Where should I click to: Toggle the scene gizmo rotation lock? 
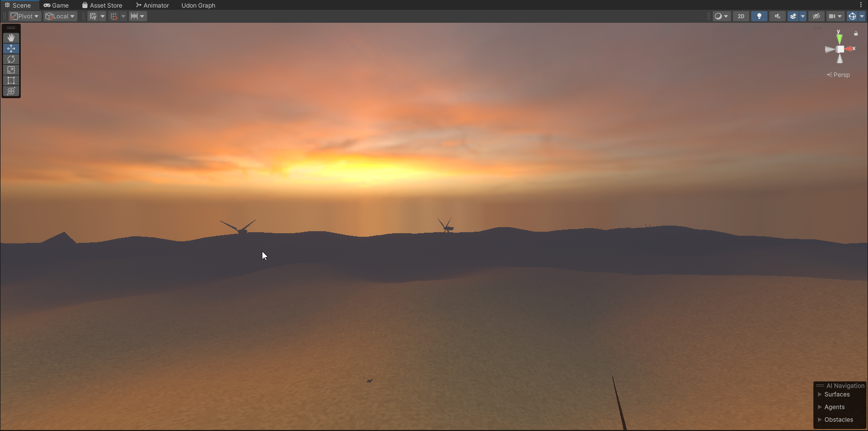(856, 33)
